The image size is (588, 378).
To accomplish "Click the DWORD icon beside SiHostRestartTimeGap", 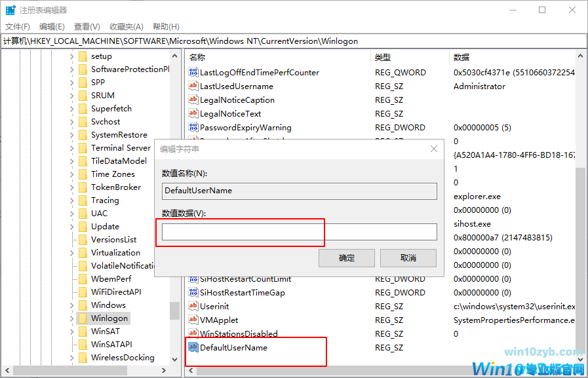I will tap(193, 292).
